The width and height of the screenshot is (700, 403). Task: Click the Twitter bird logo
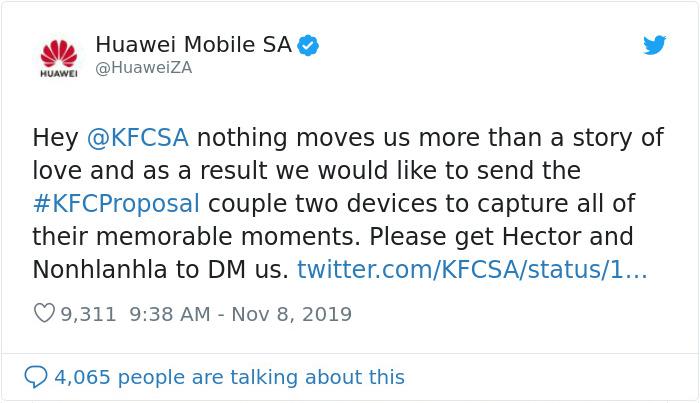point(655,46)
